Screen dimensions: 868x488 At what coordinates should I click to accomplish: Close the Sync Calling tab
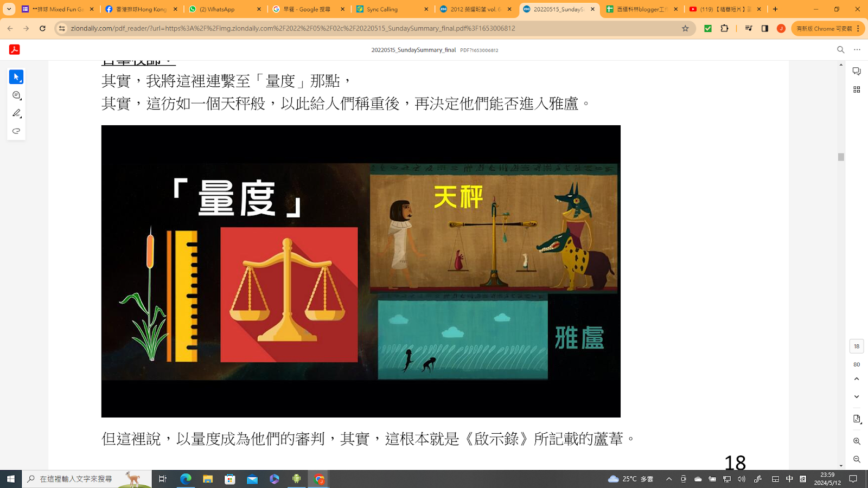point(426,9)
